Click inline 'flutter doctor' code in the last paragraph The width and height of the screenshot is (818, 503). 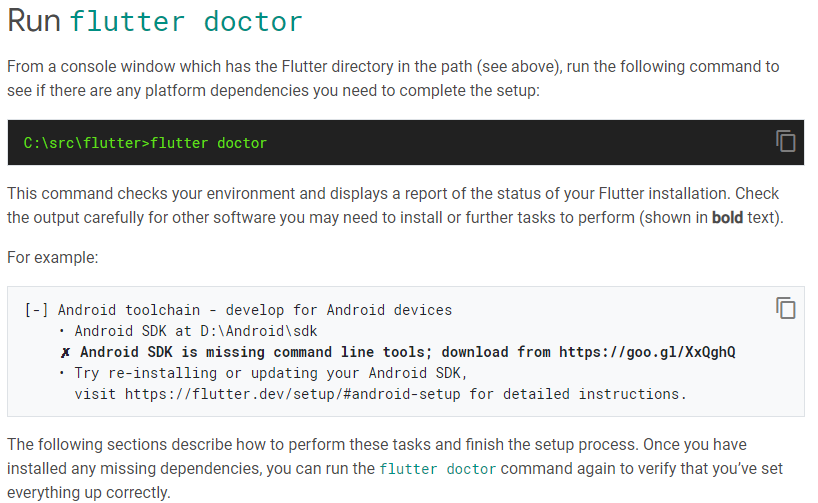pyautogui.click(x=437, y=469)
